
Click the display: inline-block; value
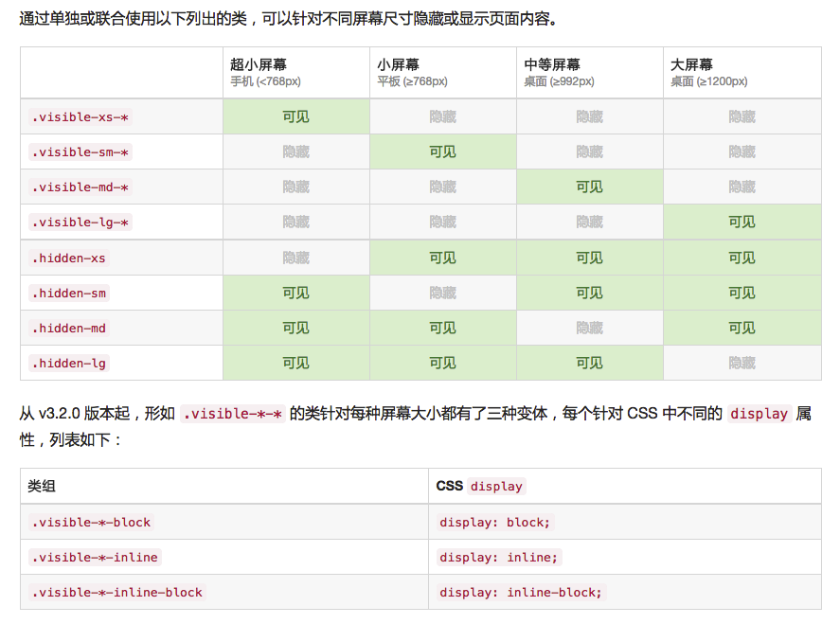point(521,593)
